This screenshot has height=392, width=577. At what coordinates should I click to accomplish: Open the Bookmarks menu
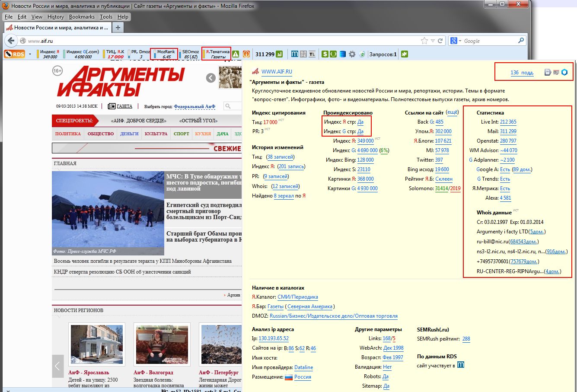[x=82, y=17]
